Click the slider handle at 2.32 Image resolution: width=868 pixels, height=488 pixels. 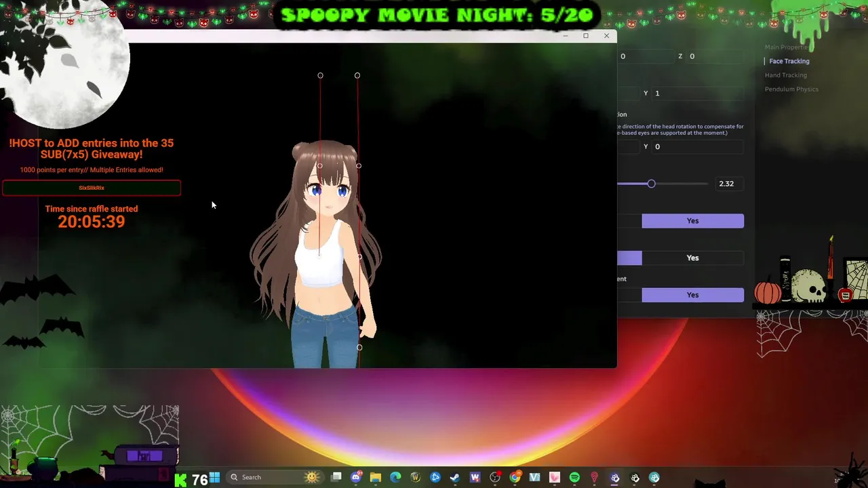pos(651,184)
